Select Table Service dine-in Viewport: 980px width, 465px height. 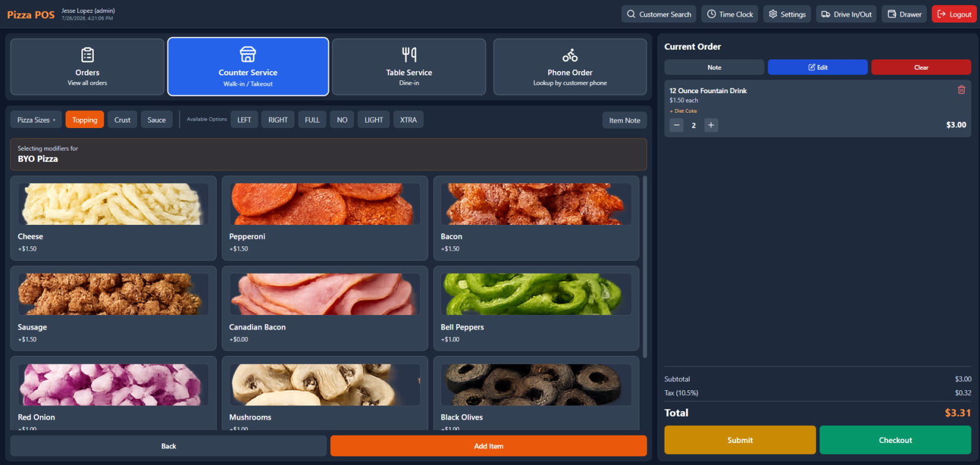409,67
